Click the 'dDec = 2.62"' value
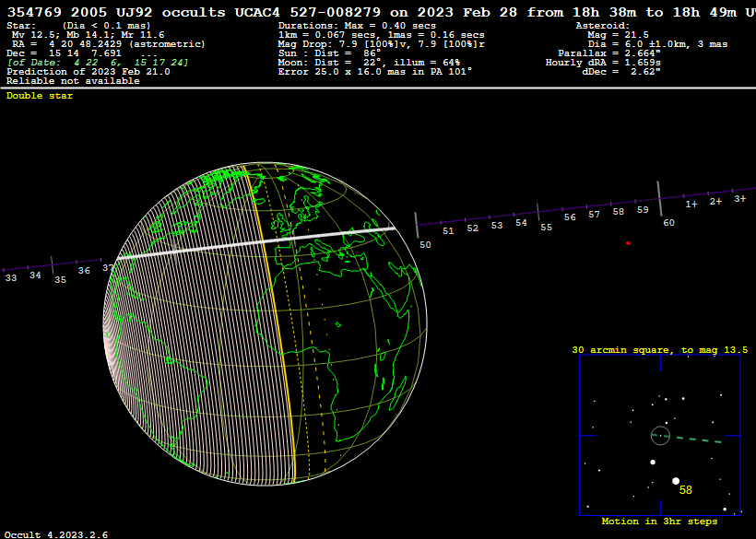This screenshot has height=539, width=756. 621,71
